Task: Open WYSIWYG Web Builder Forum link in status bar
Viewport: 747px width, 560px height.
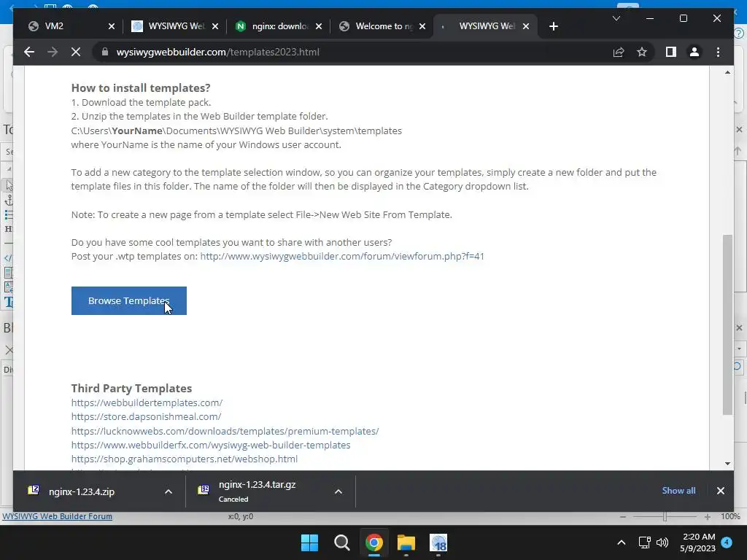Action: pyautogui.click(x=57, y=516)
